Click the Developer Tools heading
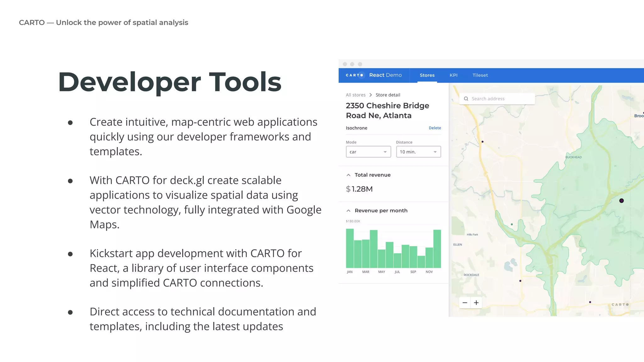Viewport: 644px width, 362px height. (x=169, y=82)
